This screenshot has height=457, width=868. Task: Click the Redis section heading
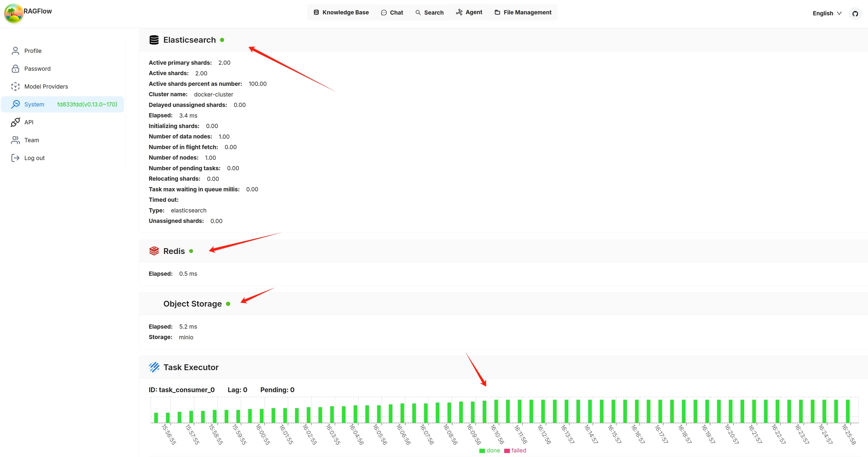click(x=174, y=251)
